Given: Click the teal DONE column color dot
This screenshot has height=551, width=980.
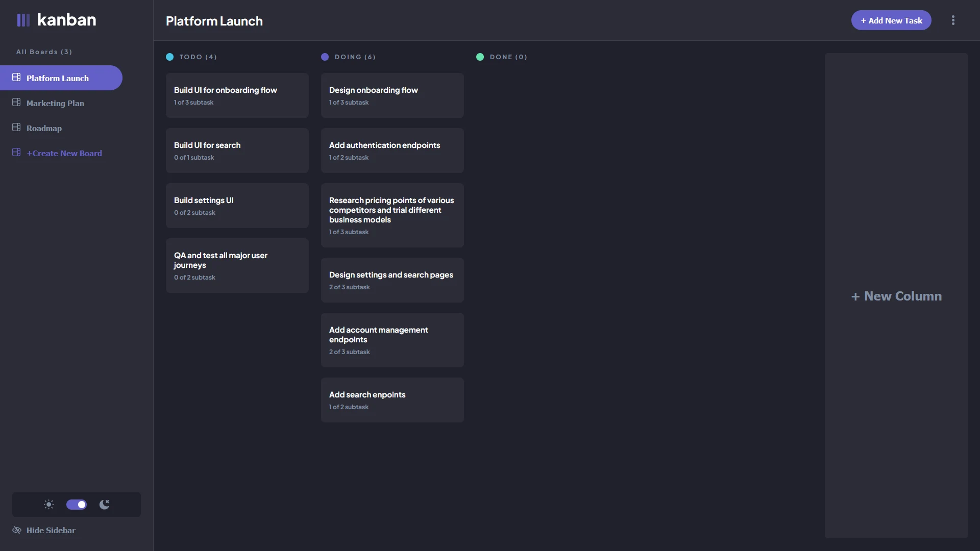Looking at the screenshot, I should pos(480,57).
